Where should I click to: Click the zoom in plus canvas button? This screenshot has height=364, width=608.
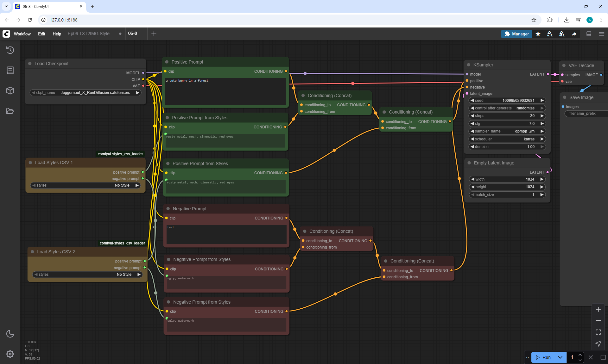598,309
